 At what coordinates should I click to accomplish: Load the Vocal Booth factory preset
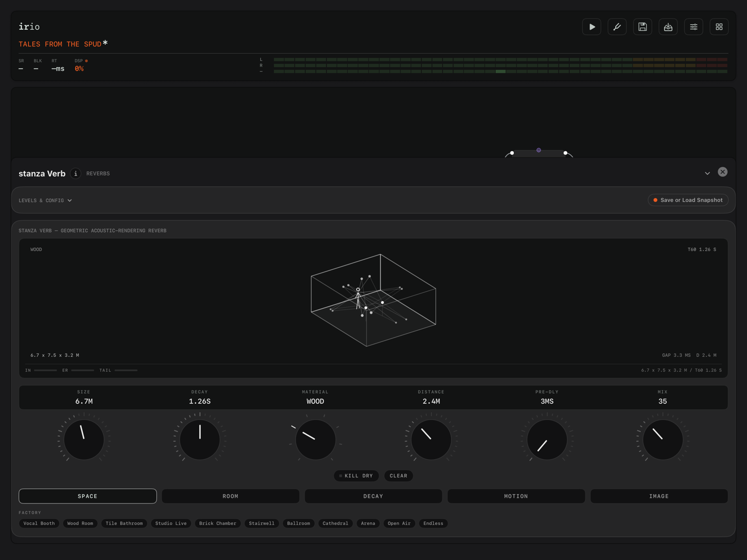click(39, 523)
